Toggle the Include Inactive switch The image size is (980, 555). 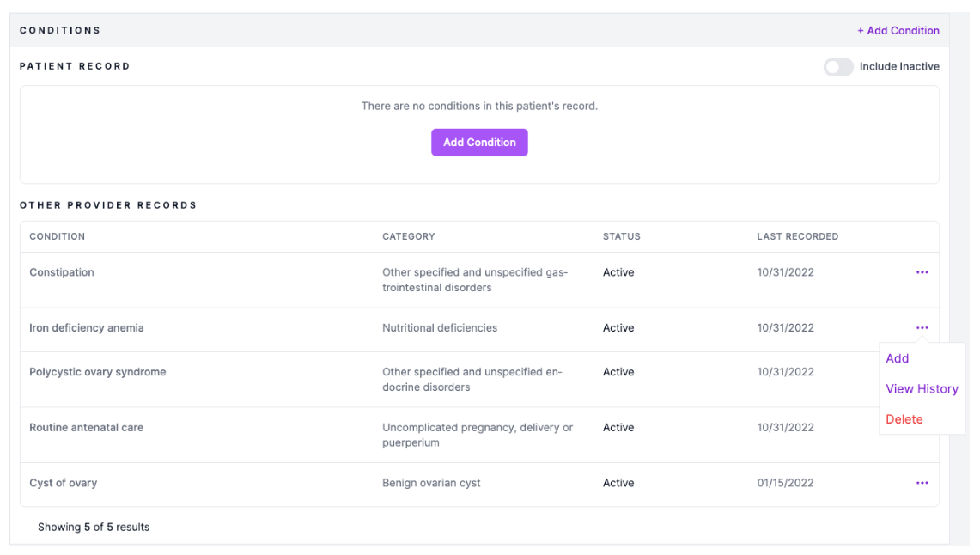coord(838,67)
